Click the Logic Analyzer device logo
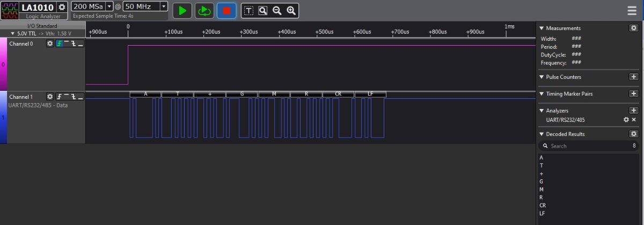 coord(10,10)
